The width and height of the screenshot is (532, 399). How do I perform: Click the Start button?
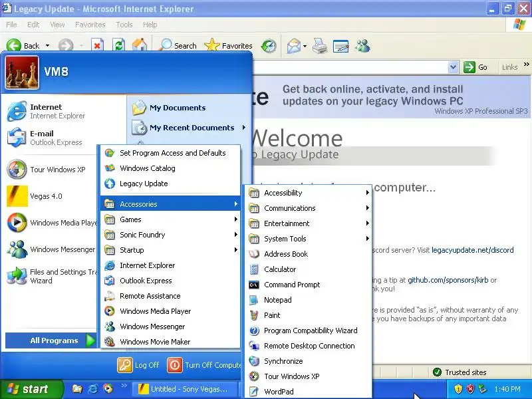(x=31, y=389)
